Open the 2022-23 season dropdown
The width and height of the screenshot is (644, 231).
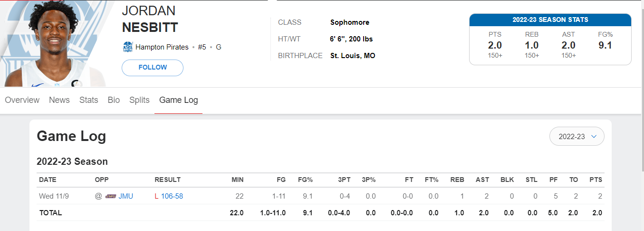click(577, 136)
